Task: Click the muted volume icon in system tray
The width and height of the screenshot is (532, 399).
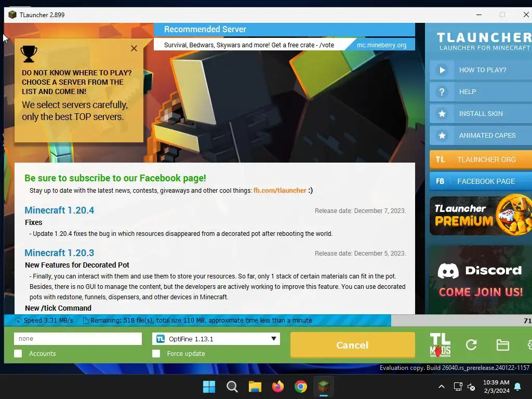Action: pyautogui.click(x=471, y=387)
